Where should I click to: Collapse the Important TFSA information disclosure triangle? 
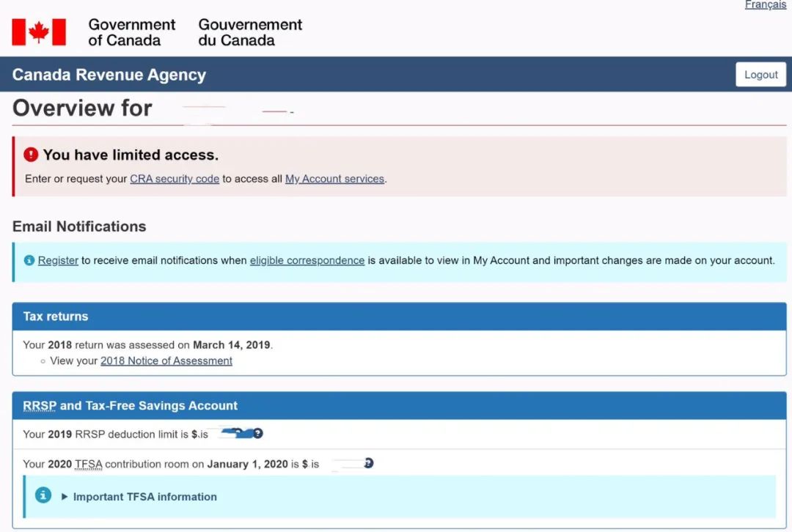coord(65,496)
